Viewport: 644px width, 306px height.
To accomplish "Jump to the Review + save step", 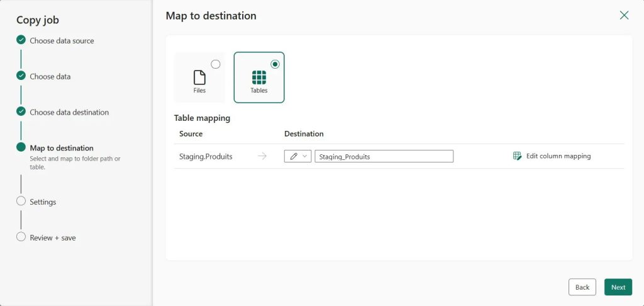I will point(53,238).
